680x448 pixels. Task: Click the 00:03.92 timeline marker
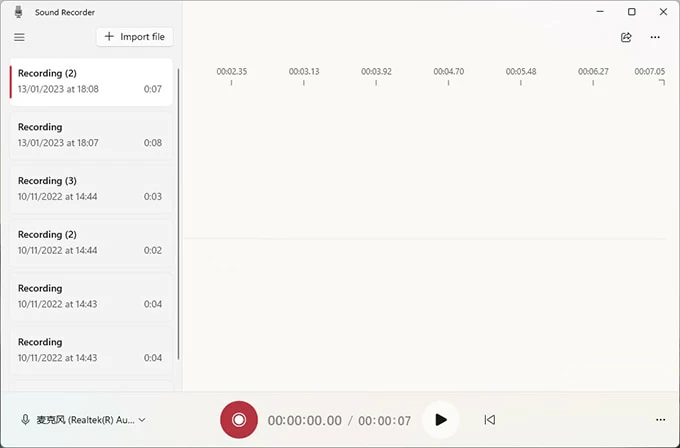[376, 72]
